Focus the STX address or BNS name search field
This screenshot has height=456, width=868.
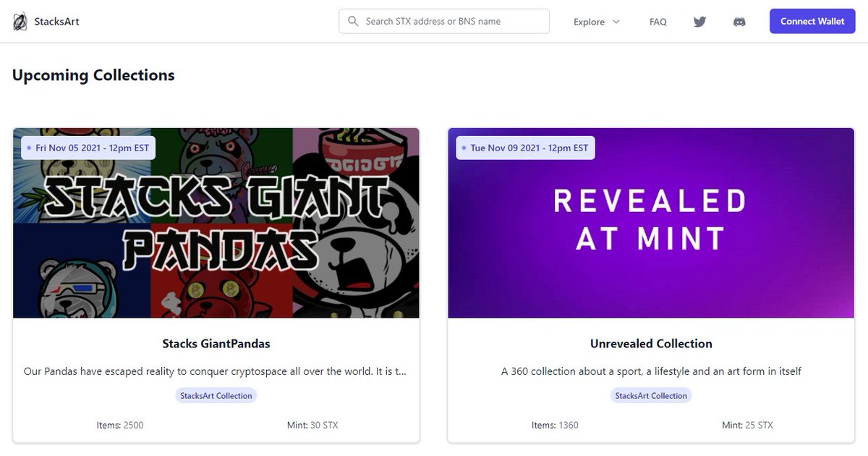tap(444, 21)
